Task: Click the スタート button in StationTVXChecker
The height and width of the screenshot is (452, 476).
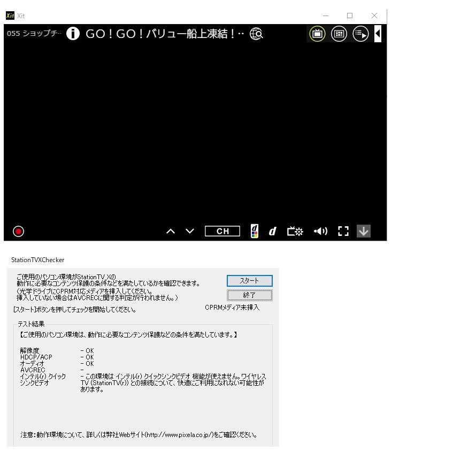Action: point(250,281)
